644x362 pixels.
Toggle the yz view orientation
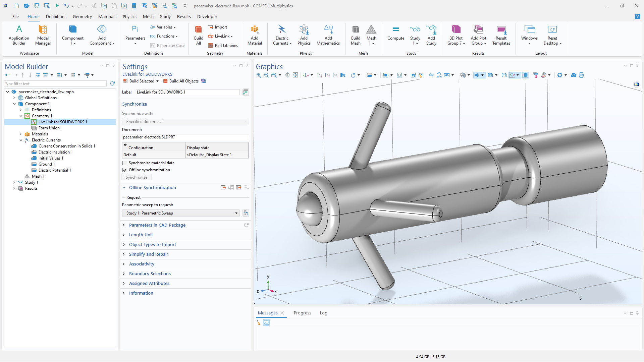point(328,75)
